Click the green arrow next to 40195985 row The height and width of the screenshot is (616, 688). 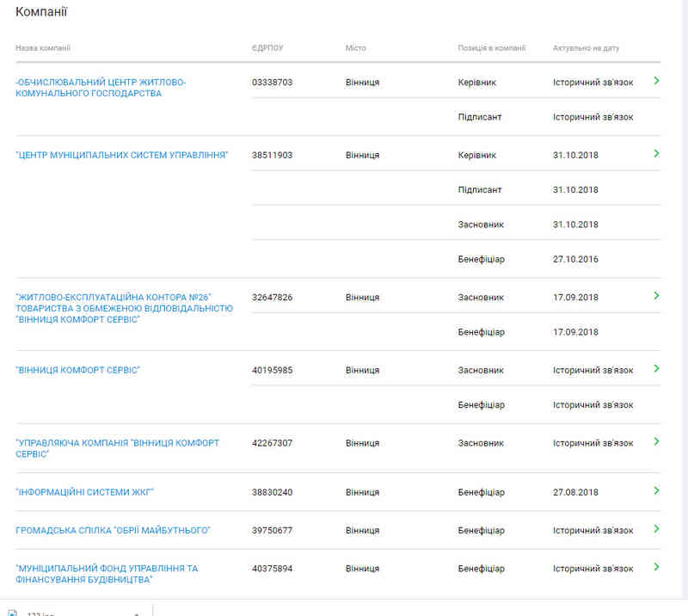pyautogui.click(x=656, y=369)
